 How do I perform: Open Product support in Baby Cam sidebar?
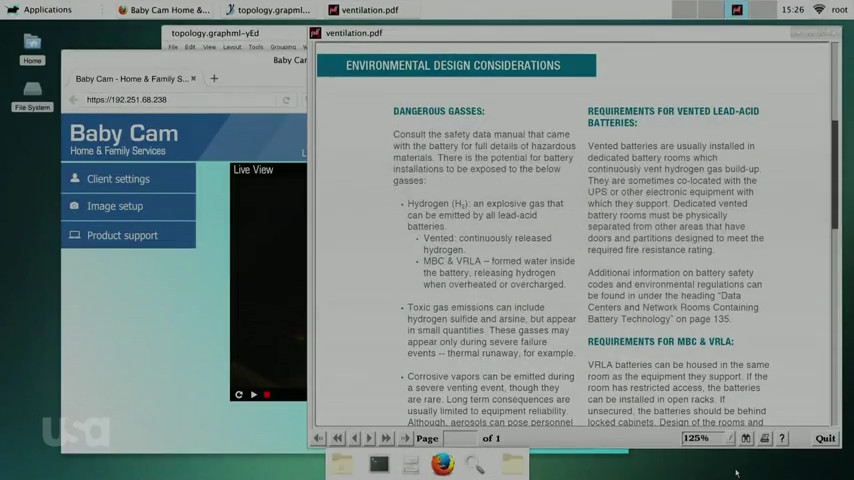click(x=129, y=235)
